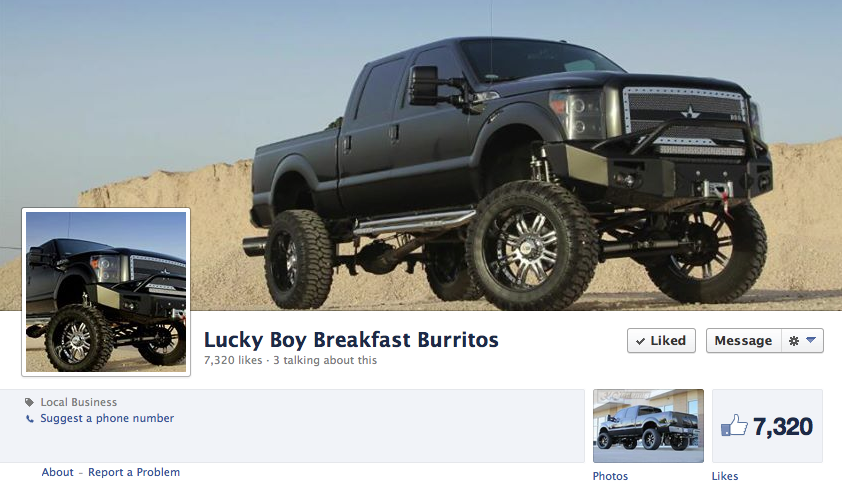Click the Lucky Boy Breakfast Burritos page title

point(351,340)
